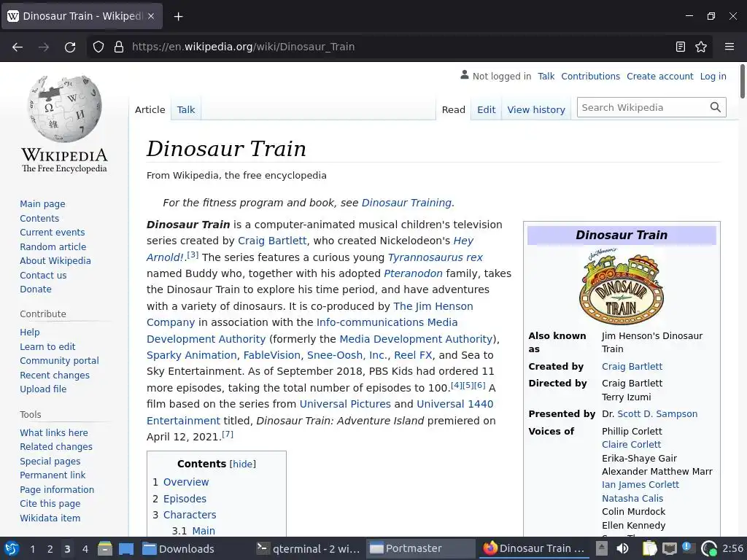
Task: Close the Dinosaur Train browser tab
Action: click(151, 16)
